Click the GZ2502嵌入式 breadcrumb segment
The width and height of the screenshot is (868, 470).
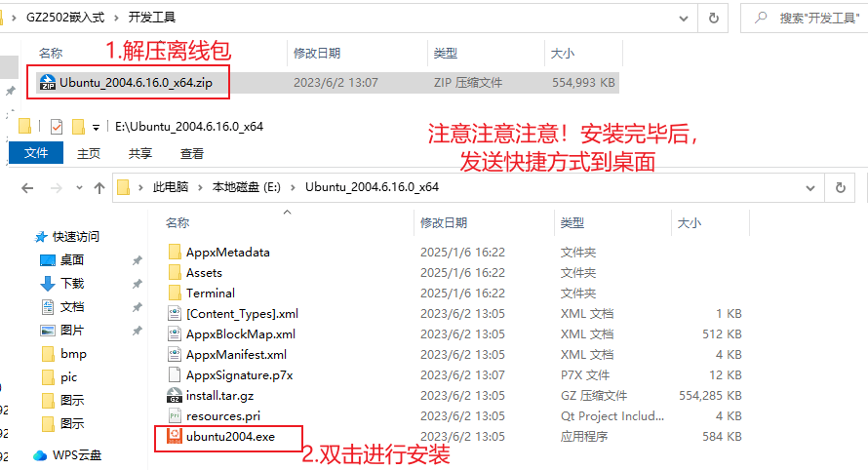point(65,18)
